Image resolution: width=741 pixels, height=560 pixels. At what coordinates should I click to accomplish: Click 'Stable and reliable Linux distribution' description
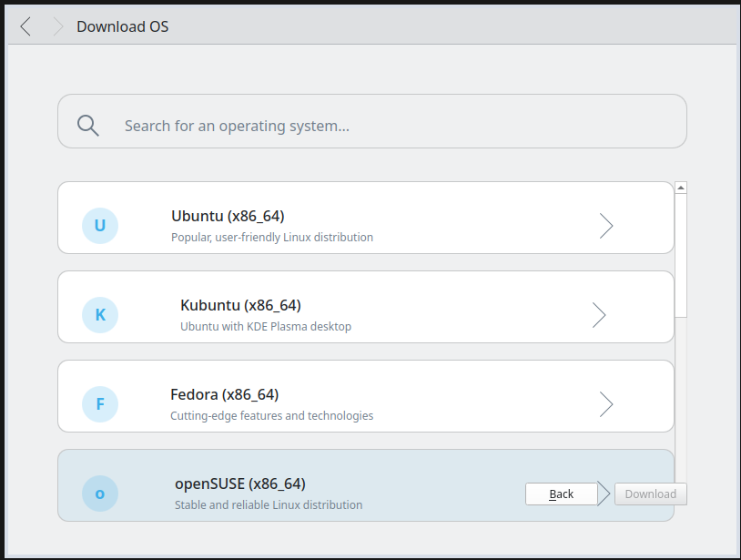(x=269, y=505)
